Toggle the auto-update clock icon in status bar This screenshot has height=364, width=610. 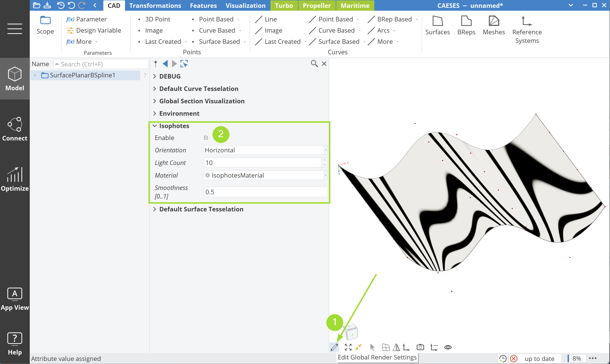point(503,358)
